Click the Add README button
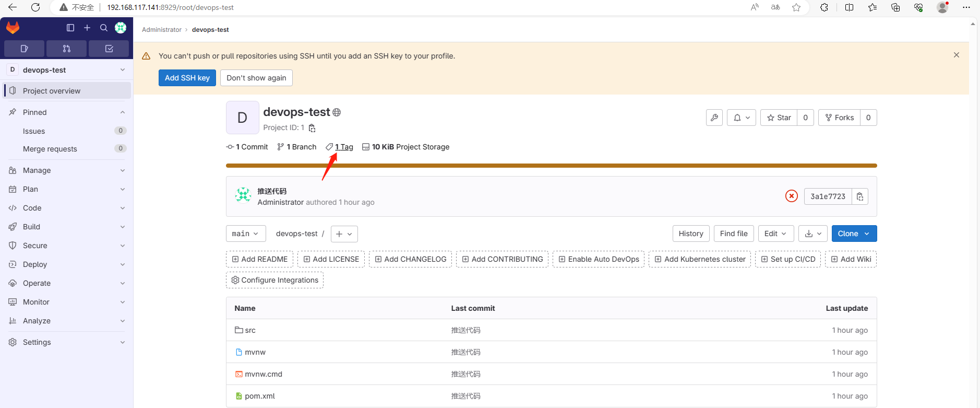Viewport: 980px width, 408px height. [260, 259]
